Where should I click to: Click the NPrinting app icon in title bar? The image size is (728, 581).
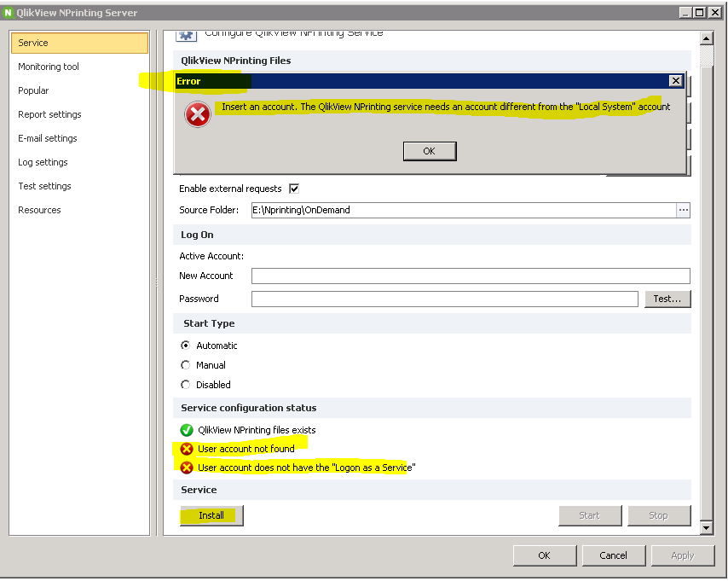(x=8, y=13)
